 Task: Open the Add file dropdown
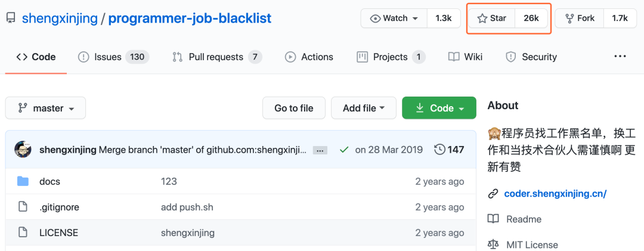click(x=363, y=108)
